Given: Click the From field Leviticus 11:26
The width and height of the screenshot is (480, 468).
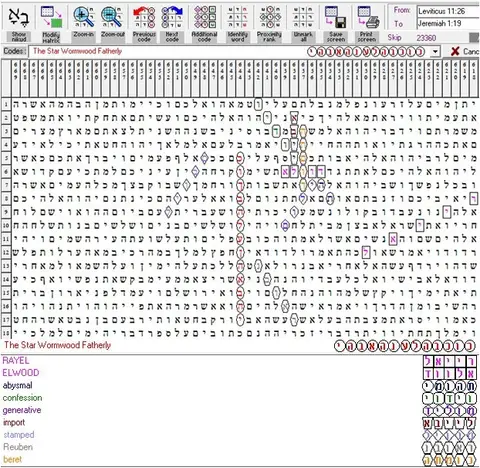Looking at the screenshot, I should point(448,11).
